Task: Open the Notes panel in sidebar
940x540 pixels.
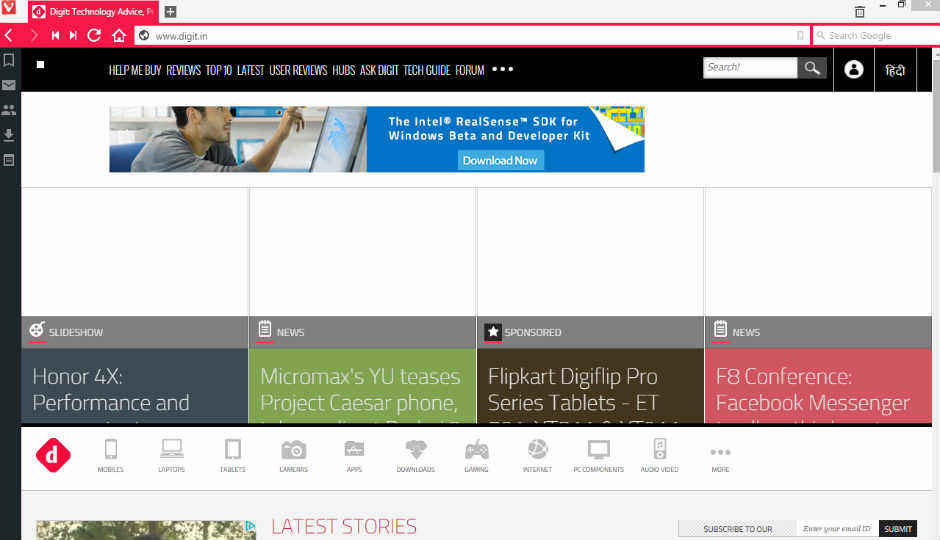Action: coord(9,160)
